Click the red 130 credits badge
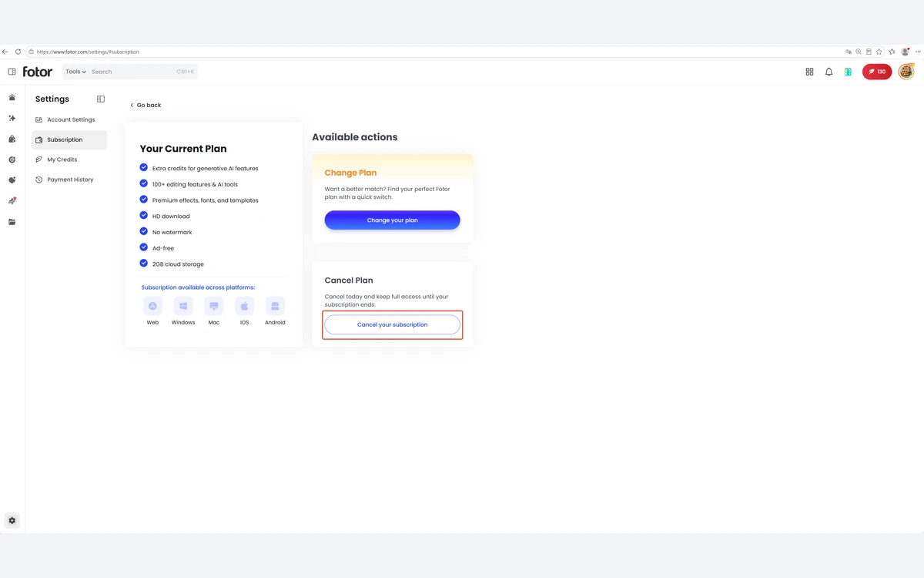This screenshot has height=578, width=924. (x=877, y=72)
